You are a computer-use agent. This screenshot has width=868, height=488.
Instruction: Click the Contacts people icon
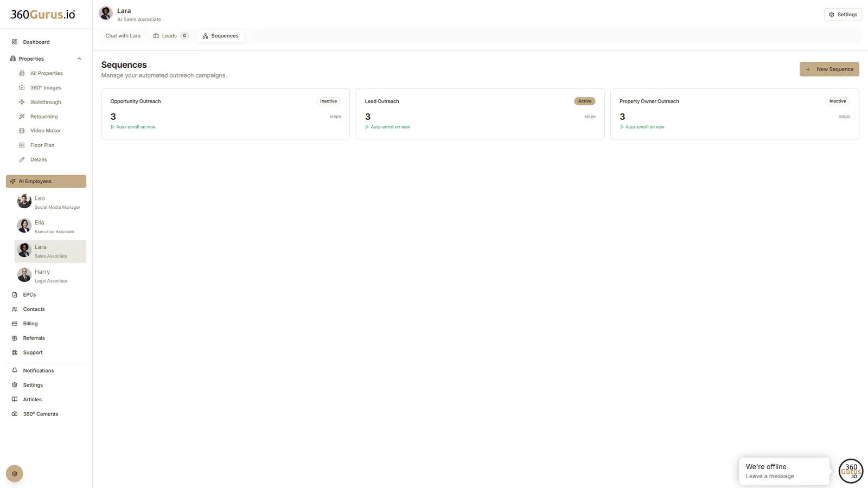point(15,309)
